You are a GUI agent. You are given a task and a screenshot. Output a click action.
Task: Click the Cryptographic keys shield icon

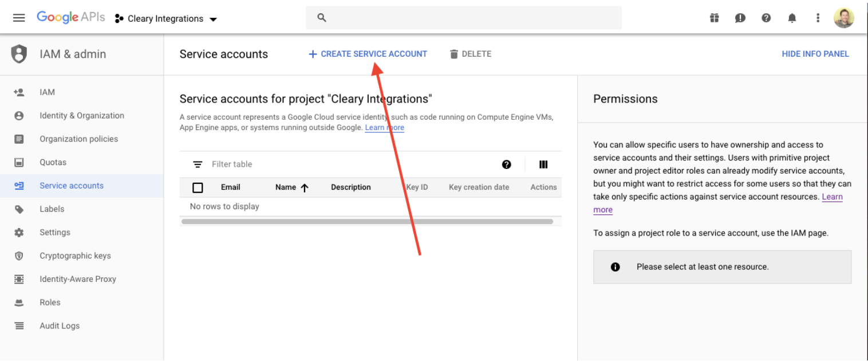pos(19,256)
